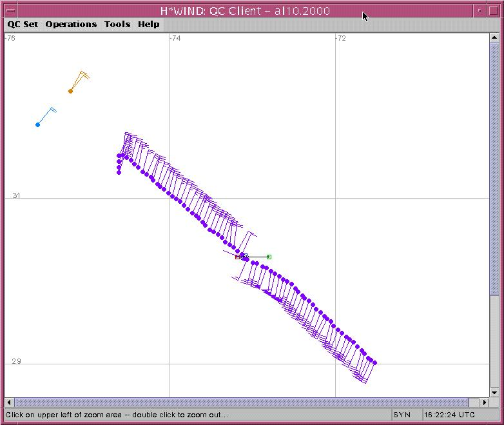
Task: Click the storm center circle symbol
Action: click(x=244, y=257)
